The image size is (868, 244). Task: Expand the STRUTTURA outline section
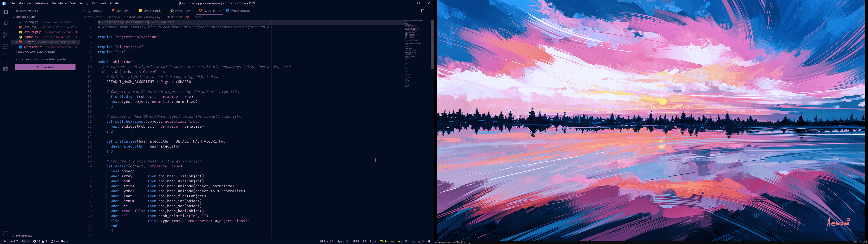tap(24, 236)
